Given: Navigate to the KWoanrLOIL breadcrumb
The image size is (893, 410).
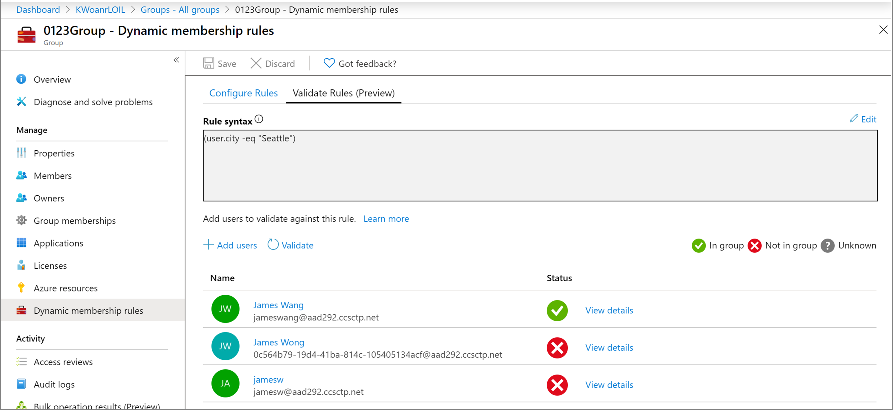Looking at the screenshot, I should point(100,9).
